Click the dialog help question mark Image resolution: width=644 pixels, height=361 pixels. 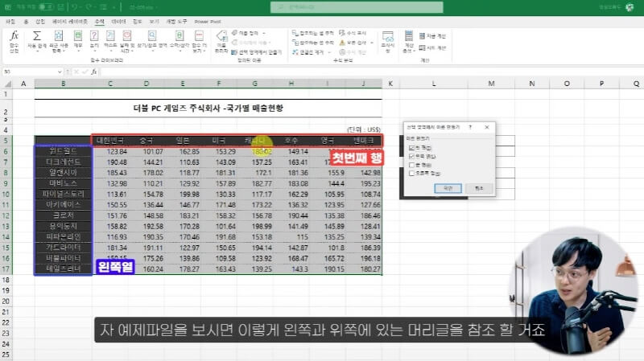tap(470, 127)
